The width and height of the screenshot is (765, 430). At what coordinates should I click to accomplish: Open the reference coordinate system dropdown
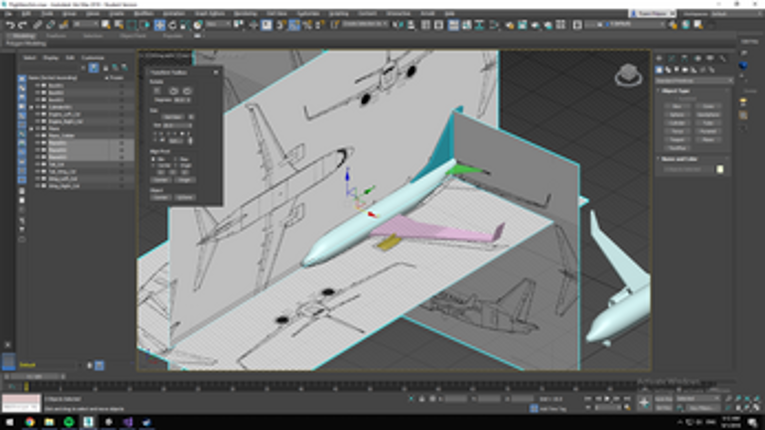point(218,24)
